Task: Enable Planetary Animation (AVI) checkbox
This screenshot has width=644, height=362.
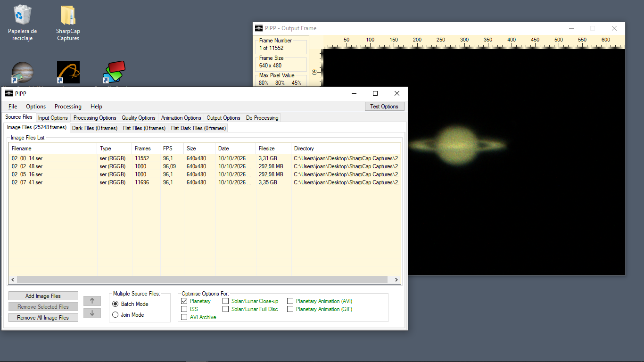Action: 290,301
